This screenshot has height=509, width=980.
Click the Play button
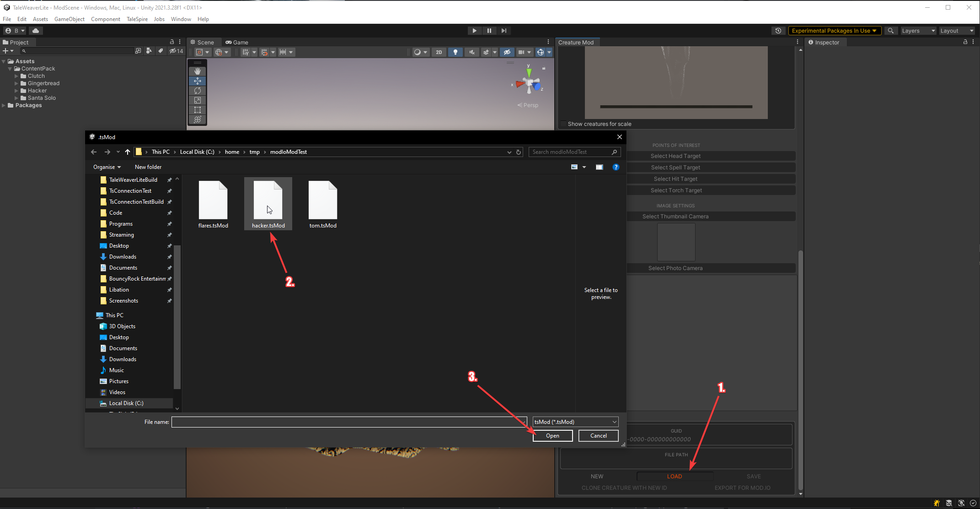(474, 31)
